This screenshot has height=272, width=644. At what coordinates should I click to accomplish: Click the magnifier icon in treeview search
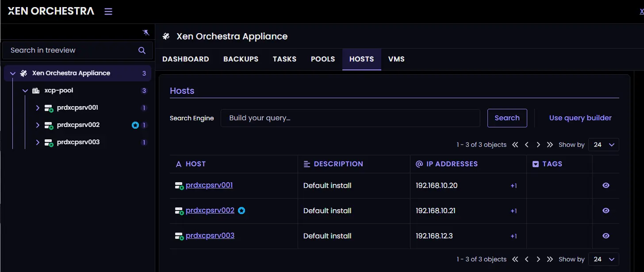point(142,50)
